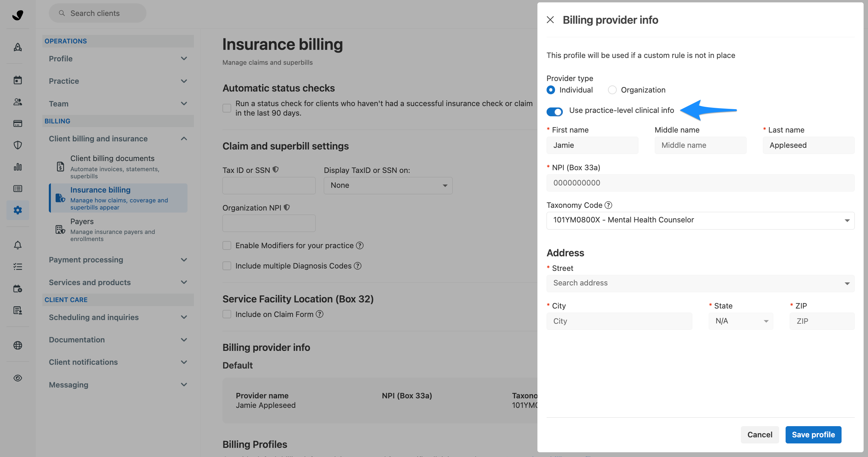Click the eye preview icon in sidebar
Viewport: 868px width, 457px height.
click(18, 378)
